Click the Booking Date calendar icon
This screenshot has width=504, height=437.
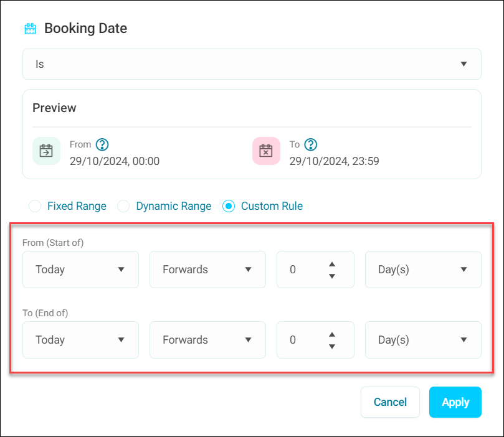point(30,29)
